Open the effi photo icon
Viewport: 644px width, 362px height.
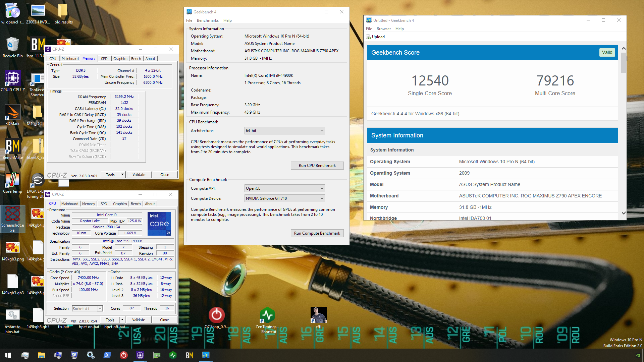[318, 318]
